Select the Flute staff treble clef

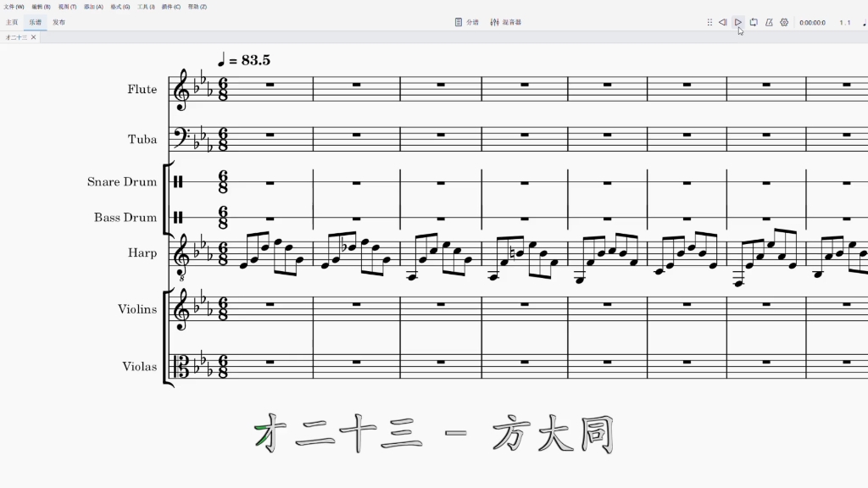point(181,90)
